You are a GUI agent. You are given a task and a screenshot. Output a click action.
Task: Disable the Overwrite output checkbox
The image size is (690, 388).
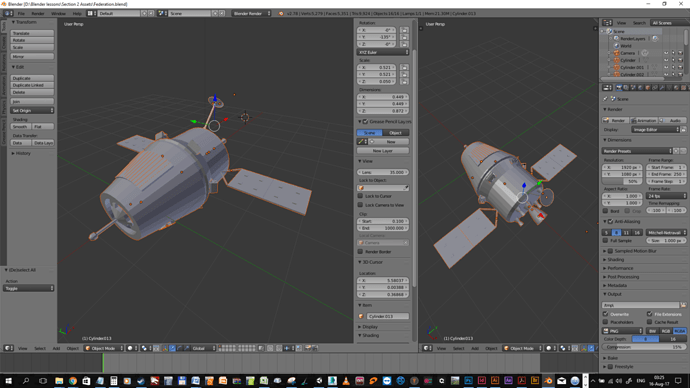[x=606, y=314]
